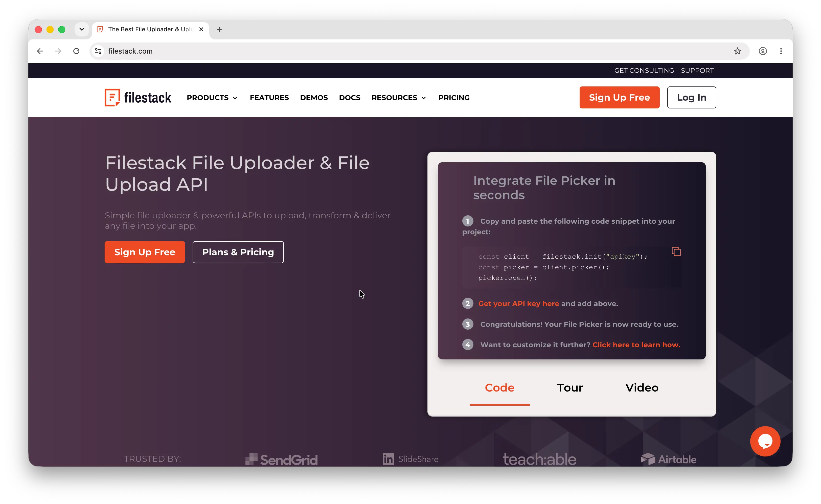Viewport: 821px width, 504px height.
Task: Click the SlideShare logo
Action: [410, 459]
